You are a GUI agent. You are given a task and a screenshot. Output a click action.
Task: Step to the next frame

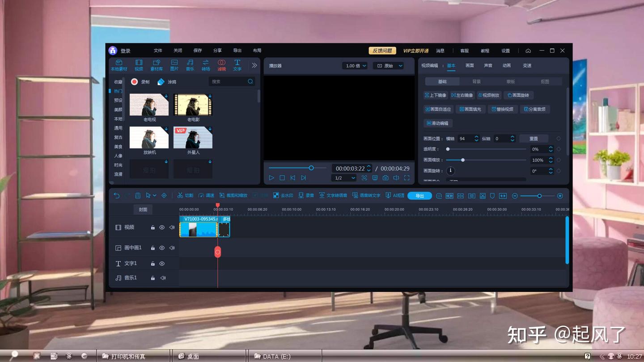304,178
